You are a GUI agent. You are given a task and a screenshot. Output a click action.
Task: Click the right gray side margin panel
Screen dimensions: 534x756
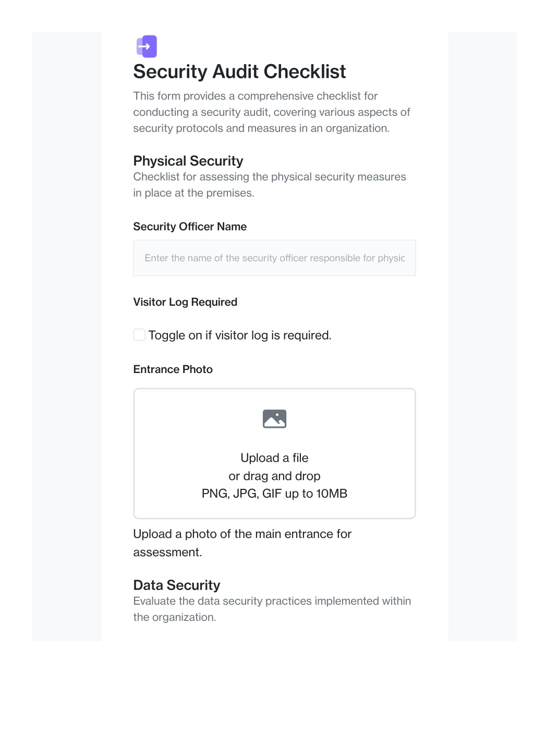(x=482, y=337)
